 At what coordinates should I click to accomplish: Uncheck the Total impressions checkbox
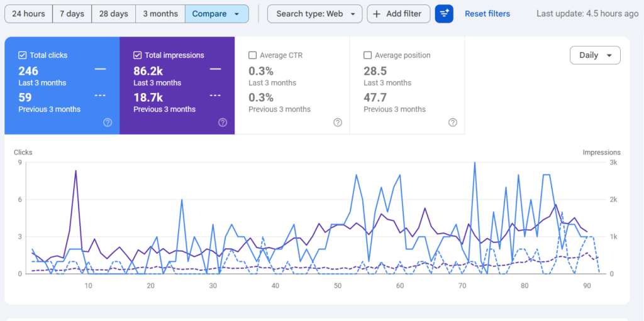click(x=138, y=55)
